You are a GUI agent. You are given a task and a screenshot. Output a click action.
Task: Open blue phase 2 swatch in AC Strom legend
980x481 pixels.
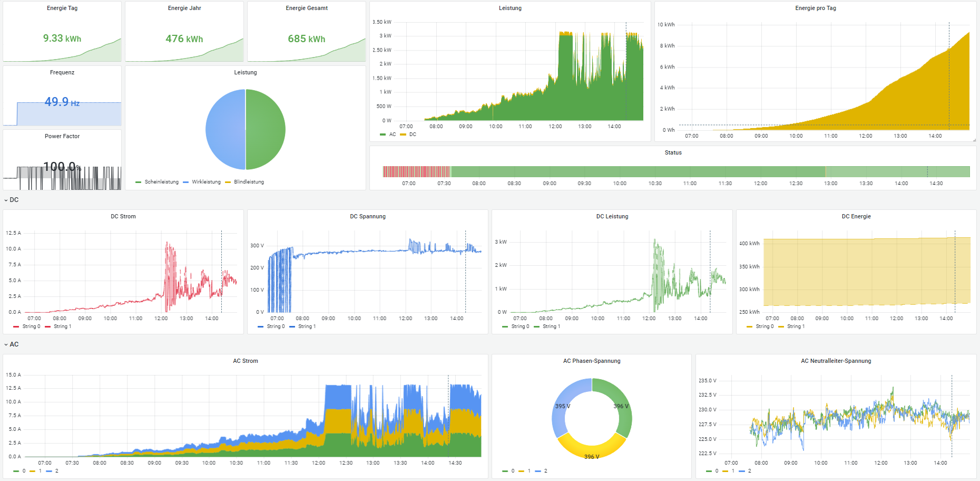click(x=49, y=471)
